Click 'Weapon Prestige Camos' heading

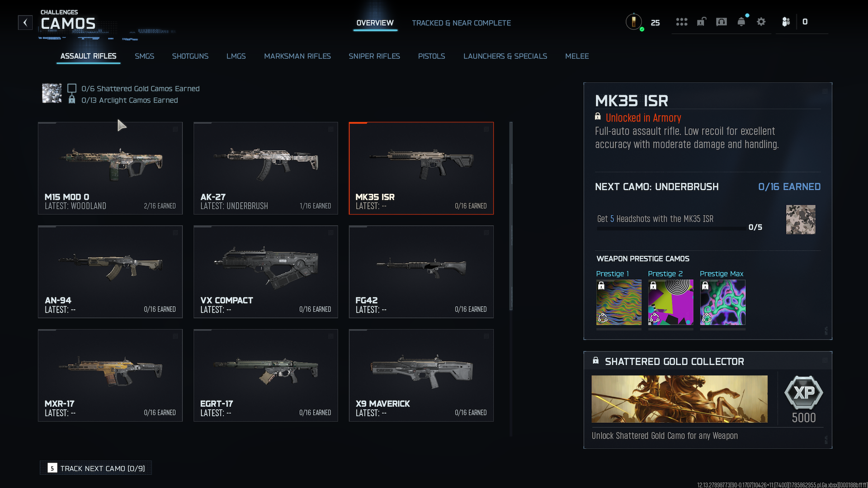click(x=642, y=258)
